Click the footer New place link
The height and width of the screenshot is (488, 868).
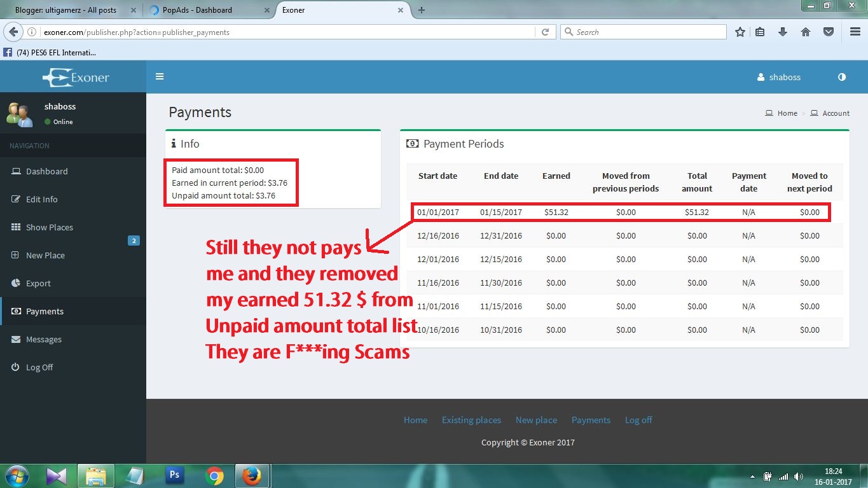pyautogui.click(x=536, y=420)
